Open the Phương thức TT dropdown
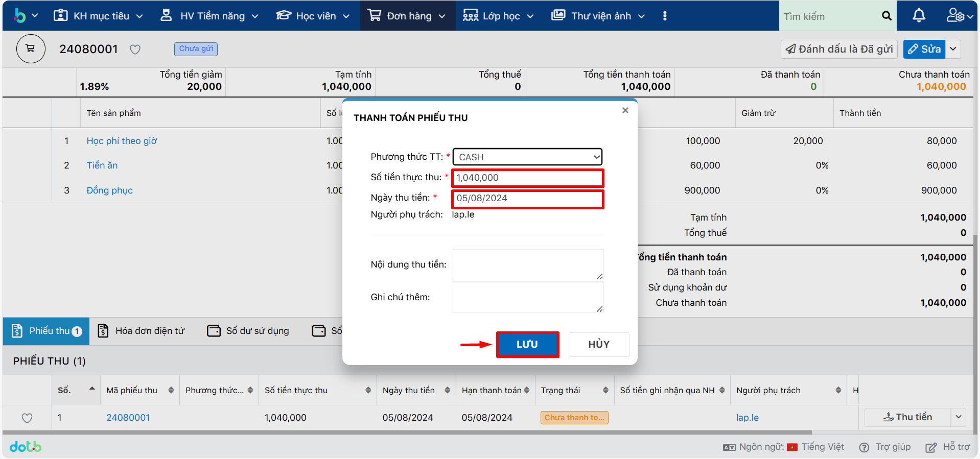 tap(527, 157)
